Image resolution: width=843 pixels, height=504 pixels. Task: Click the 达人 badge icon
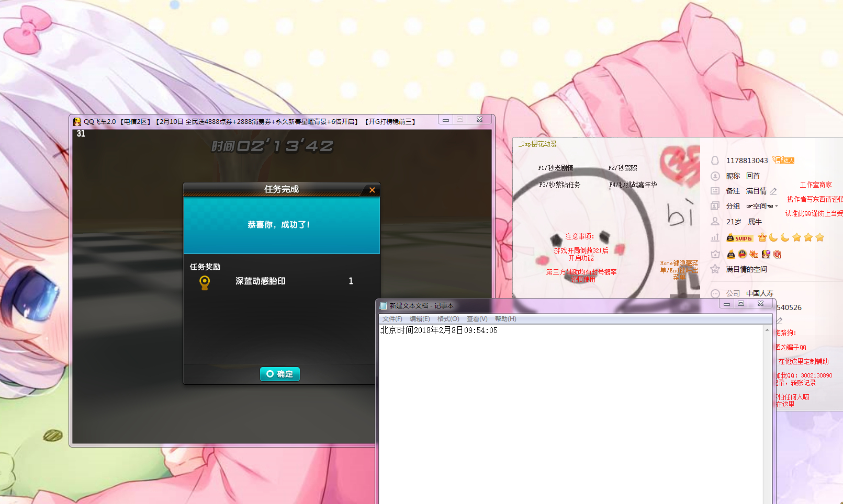coord(784,161)
